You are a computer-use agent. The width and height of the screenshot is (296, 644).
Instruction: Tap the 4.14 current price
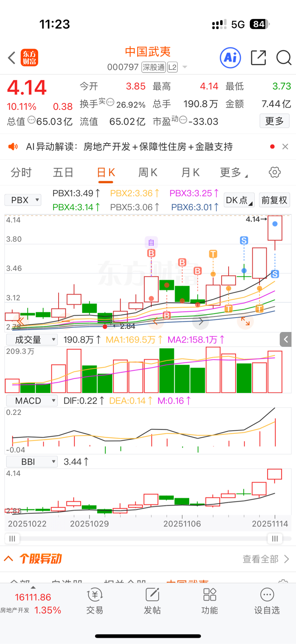coord(27,88)
